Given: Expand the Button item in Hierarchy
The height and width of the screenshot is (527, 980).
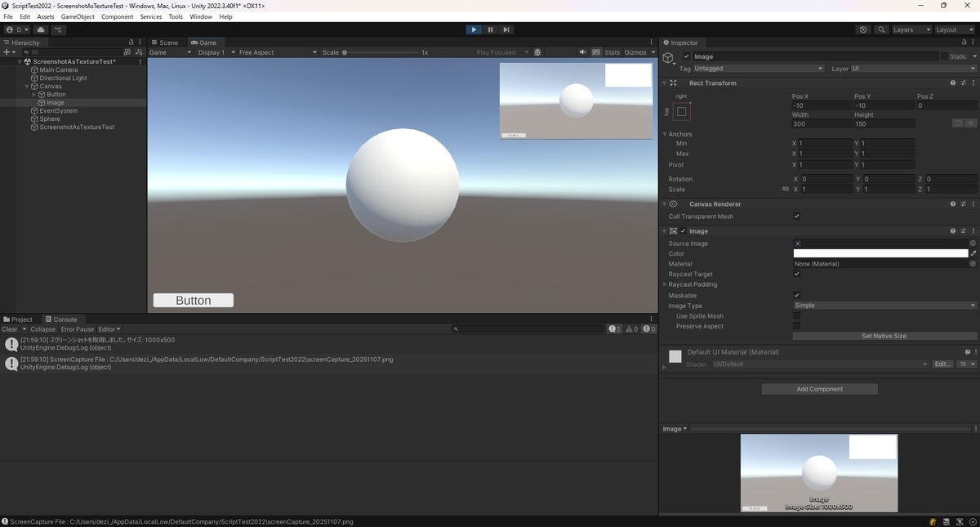Looking at the screenshot, I should coord(33,95).
